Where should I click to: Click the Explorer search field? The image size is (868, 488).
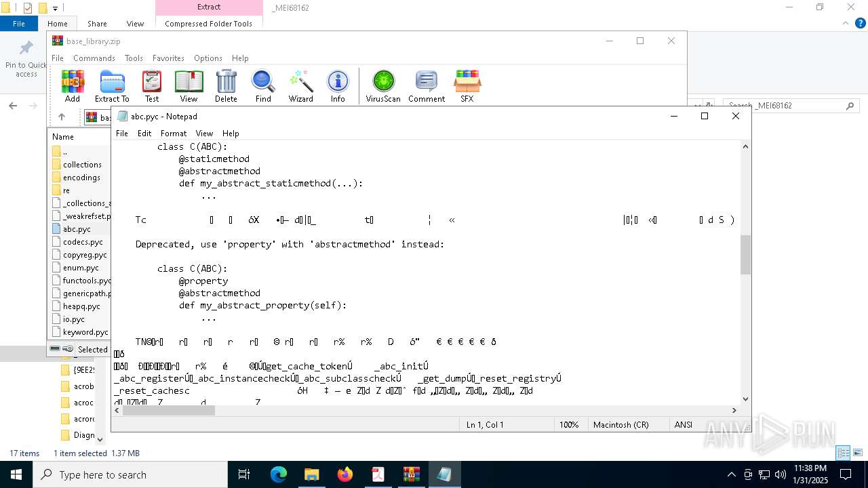click(791, 106)
